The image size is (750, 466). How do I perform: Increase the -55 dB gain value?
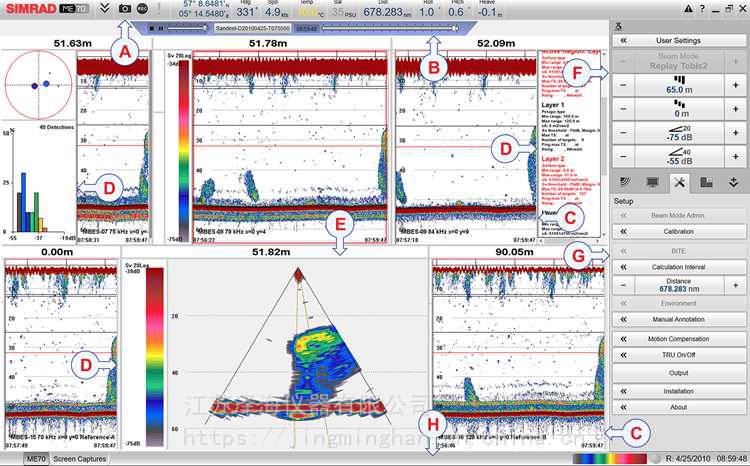735,156
